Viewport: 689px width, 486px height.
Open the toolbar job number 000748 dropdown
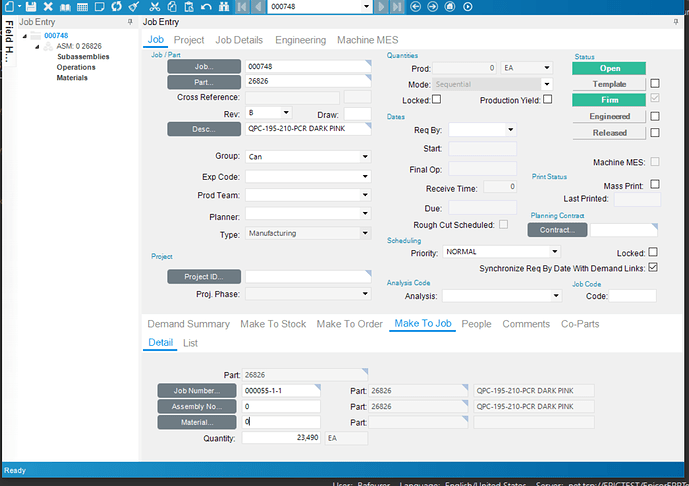[x=366, y=7]
